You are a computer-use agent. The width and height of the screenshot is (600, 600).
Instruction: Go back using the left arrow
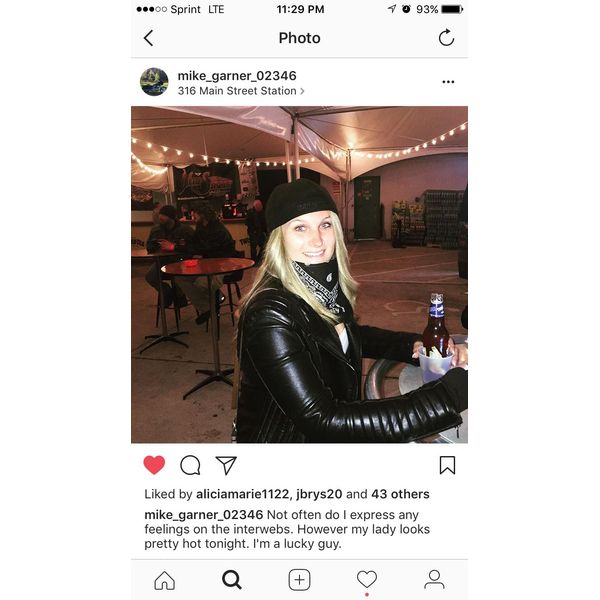[x=148, y=38]
